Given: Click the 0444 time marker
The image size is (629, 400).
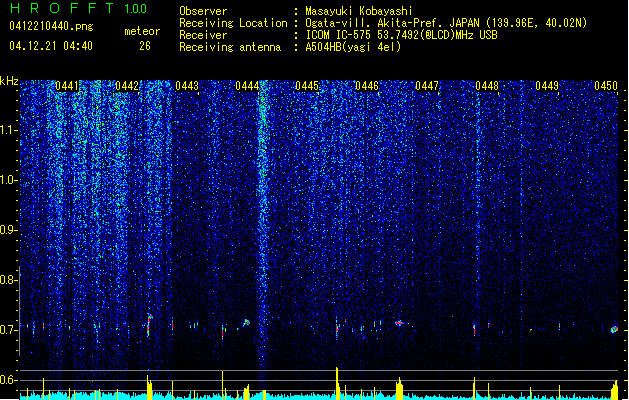Looking at the screenshot, I should click(247, 86).
